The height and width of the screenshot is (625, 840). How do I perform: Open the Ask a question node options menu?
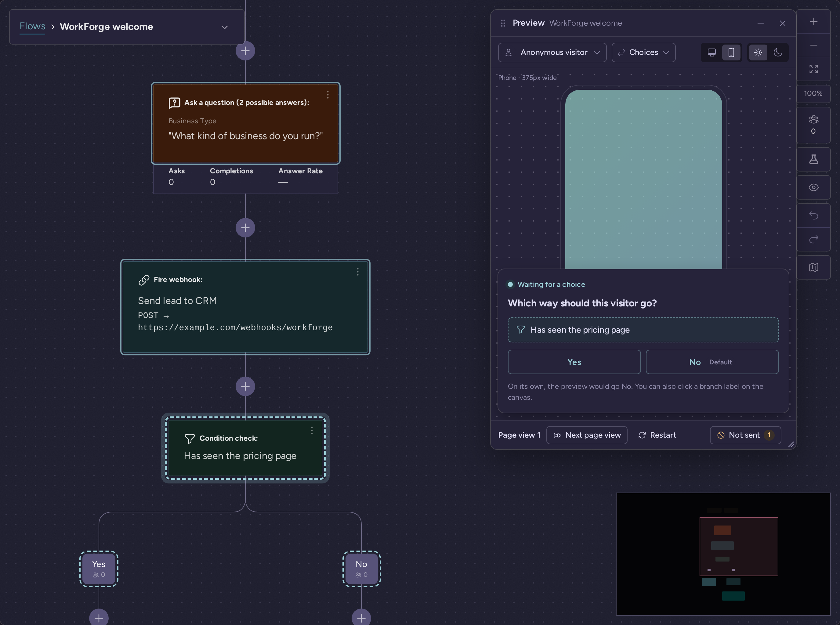click(x=328, y=95)
